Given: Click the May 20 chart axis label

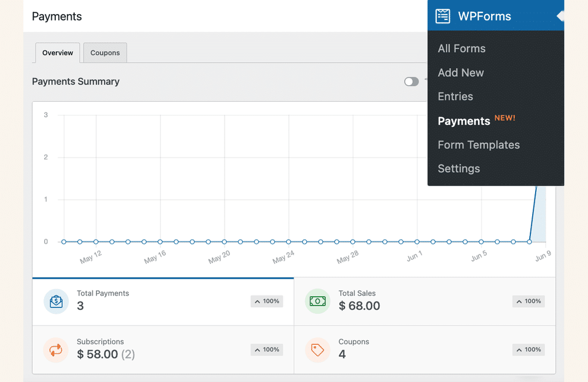Looking at the screenshot, I should [x=219, y=257].
